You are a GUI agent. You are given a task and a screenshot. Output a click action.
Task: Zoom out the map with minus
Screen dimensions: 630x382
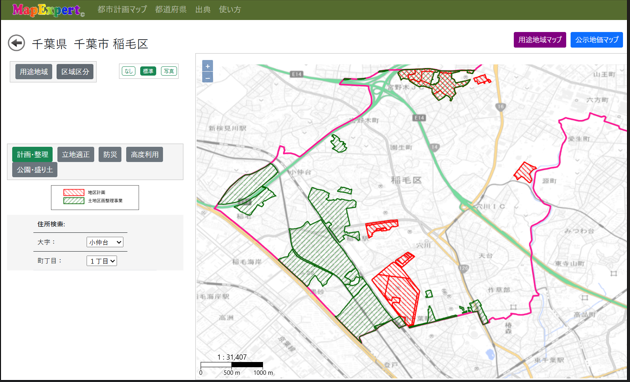[x=207, y=77]
